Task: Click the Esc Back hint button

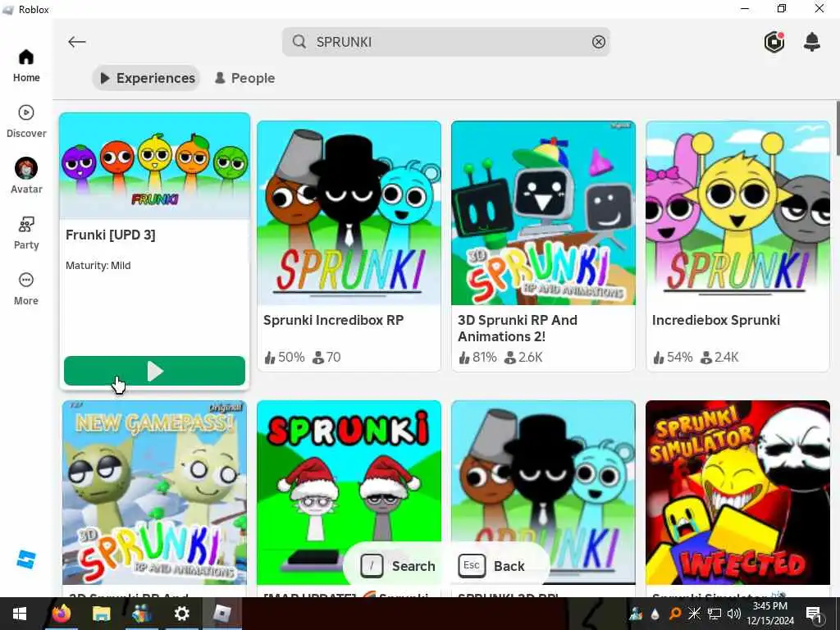Action: [491, 566]
